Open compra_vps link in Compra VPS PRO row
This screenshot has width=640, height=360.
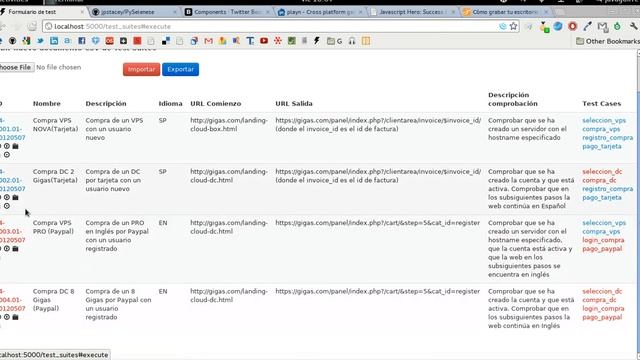click(601, 231)
